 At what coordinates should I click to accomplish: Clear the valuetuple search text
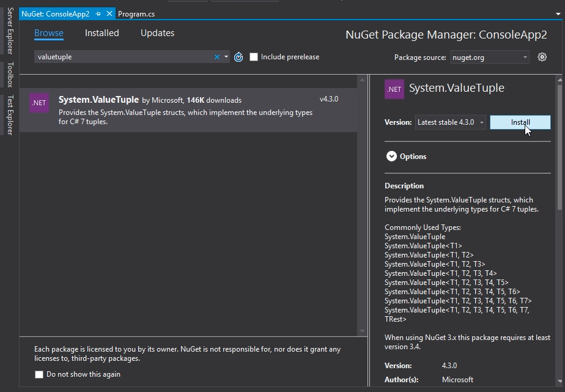(217, 57)
